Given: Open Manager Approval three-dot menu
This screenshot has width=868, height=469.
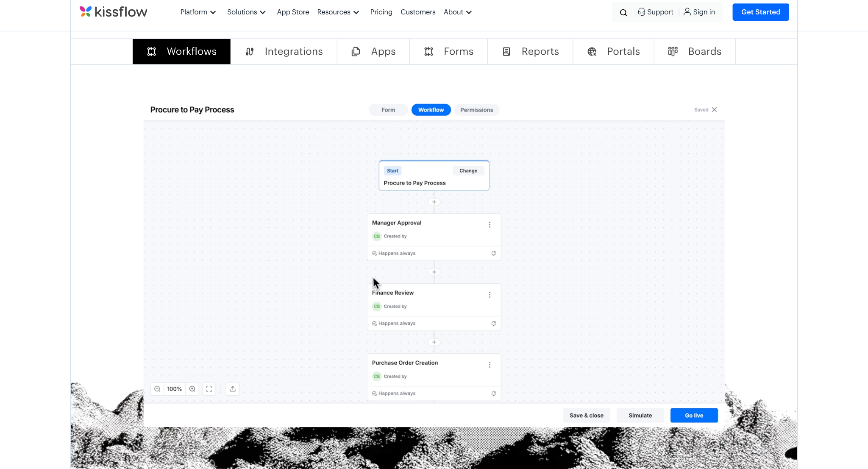Looking at the screenshot, I should [x=490, y=225].
